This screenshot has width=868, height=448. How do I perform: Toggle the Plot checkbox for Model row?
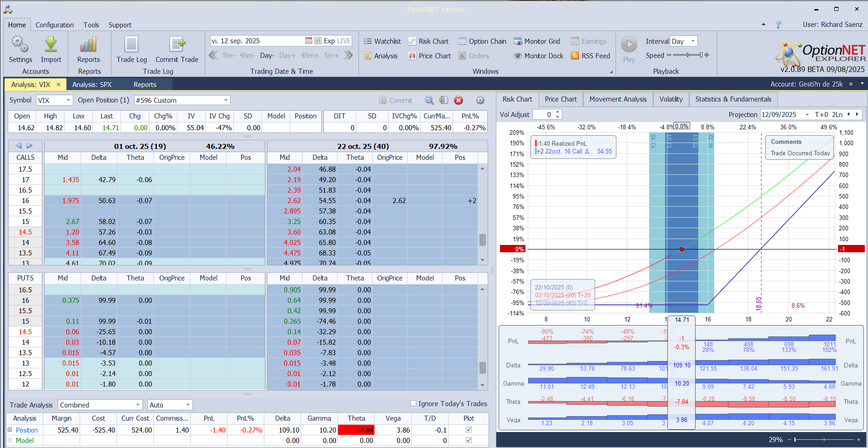pos(469,440)
